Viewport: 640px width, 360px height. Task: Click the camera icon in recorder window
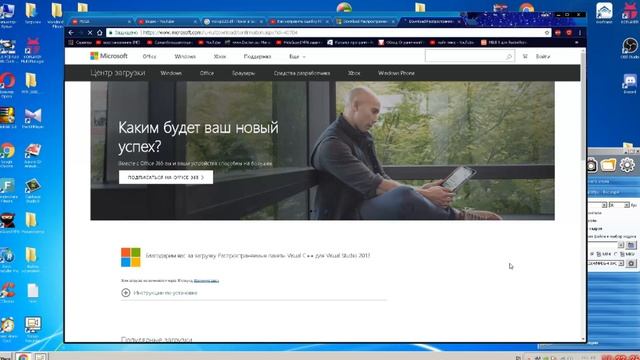click(x=591, y=165)
